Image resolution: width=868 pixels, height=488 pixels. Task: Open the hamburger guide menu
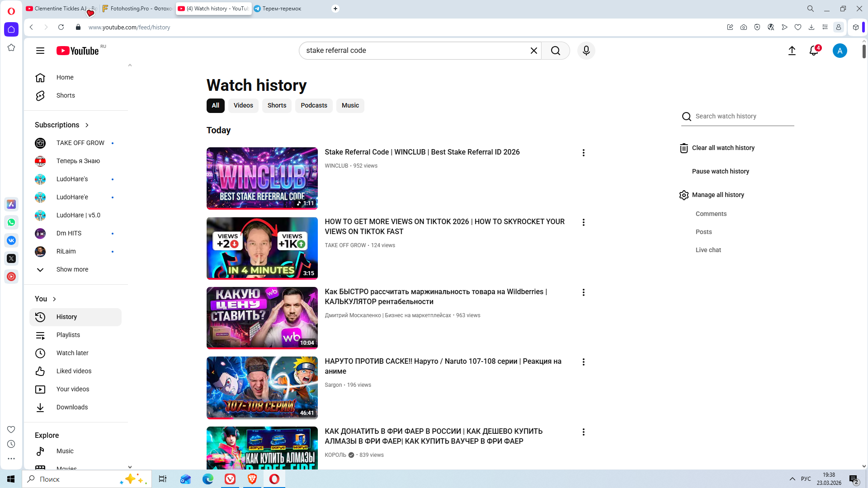point(40,51)
